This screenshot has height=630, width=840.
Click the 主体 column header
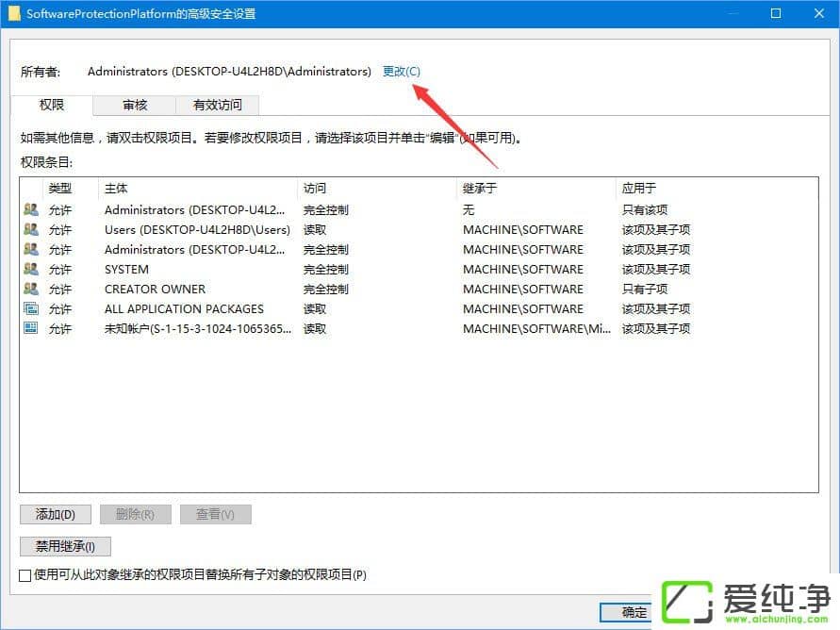point(113,188)
